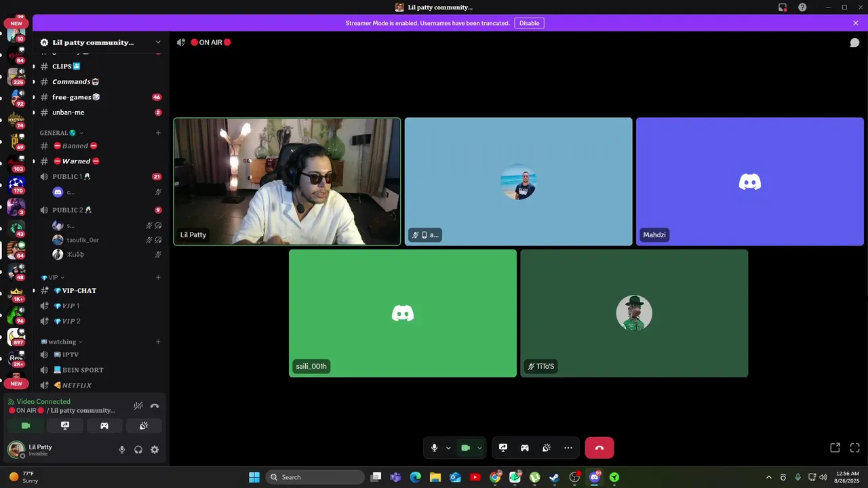The height and width of the screenshot is (488, 868).
Task: Open camera options arrow in call bar
Action: point(479,448)
